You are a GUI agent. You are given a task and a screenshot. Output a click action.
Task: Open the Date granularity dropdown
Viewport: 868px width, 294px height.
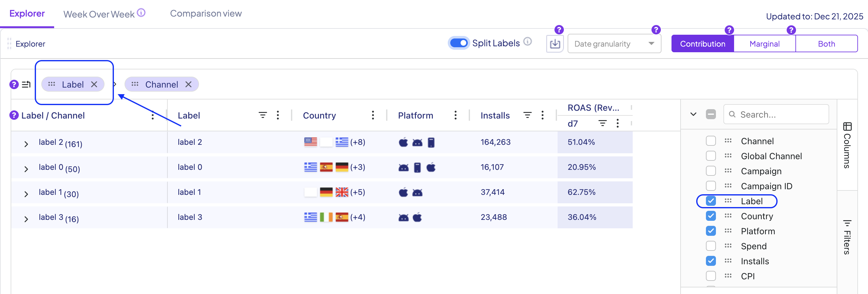tap(614, 44)
